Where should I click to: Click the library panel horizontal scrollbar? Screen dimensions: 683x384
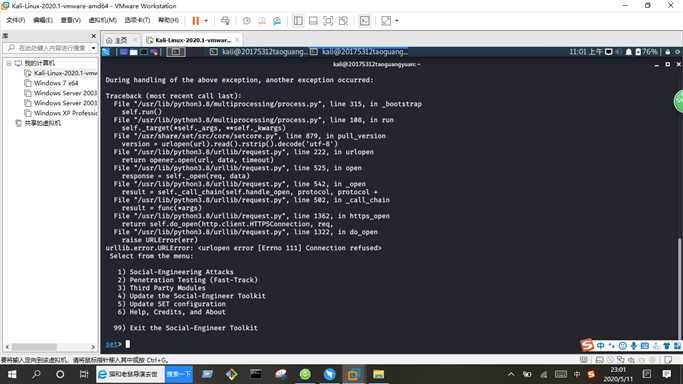(50, 347)
